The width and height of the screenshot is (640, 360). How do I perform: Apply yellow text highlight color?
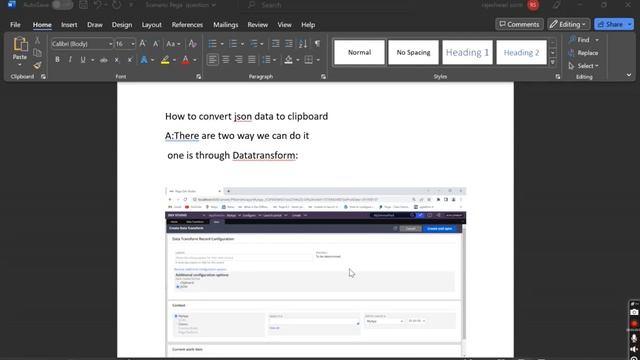pos(165,60)
